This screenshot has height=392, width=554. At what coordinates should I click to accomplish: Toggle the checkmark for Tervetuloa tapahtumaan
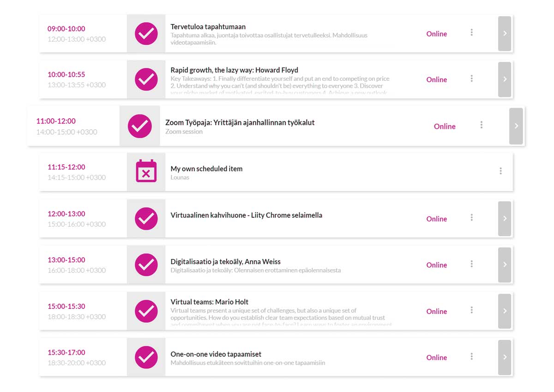(x=146, y=34)
